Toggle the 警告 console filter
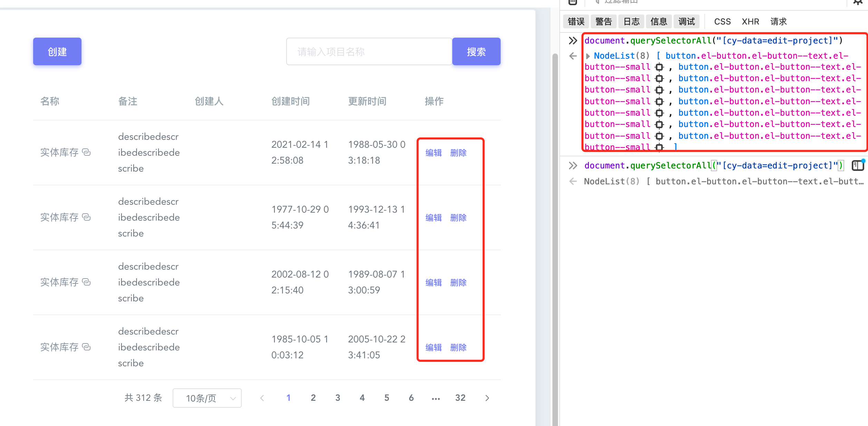The image size is (868, 426). pyautogui.click(x=604, y=22)
